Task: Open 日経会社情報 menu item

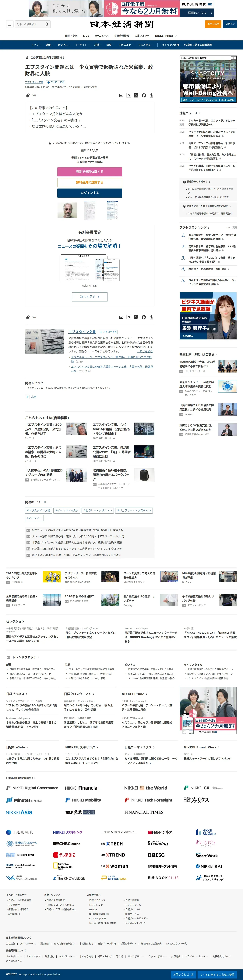Action: tap(121, 36)
